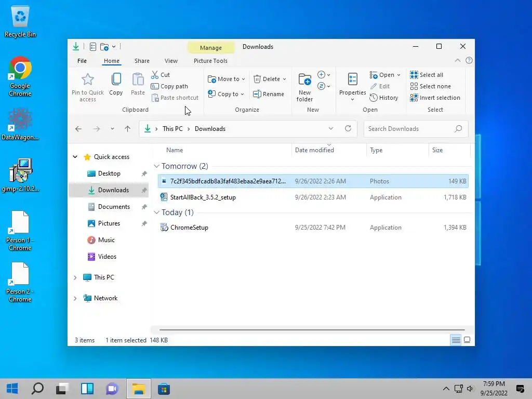Open Google Chrome desktop shortcut
The width and height of the screenshot is (532, 399).
pos(20,77)
